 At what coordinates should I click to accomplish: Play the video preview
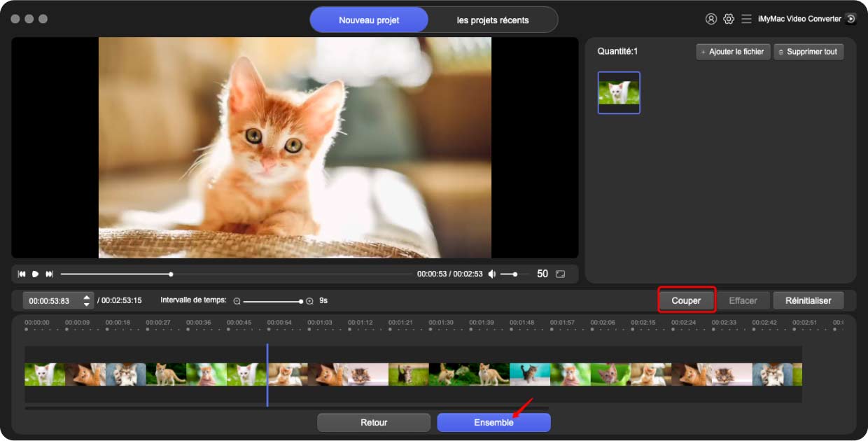pos(36,274)
